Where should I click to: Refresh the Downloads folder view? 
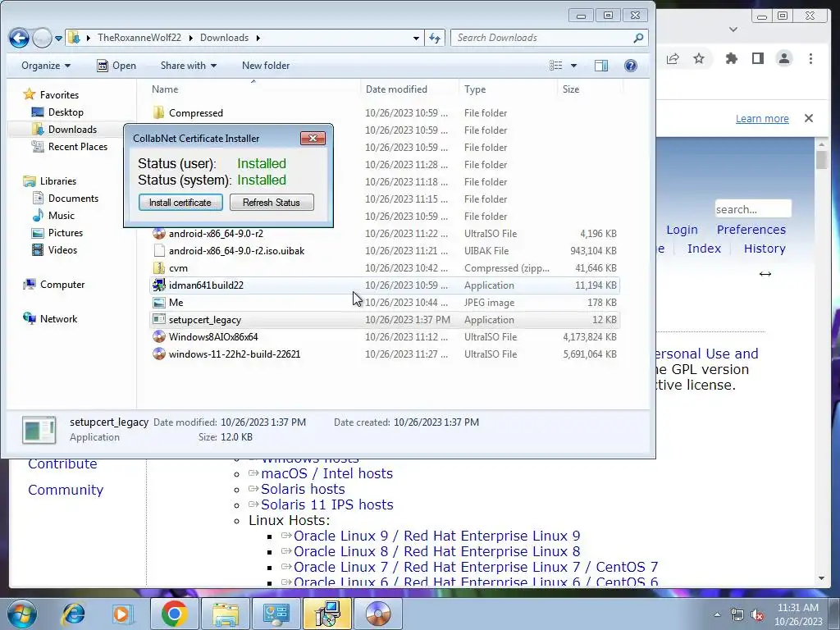[x=435, y=38]
